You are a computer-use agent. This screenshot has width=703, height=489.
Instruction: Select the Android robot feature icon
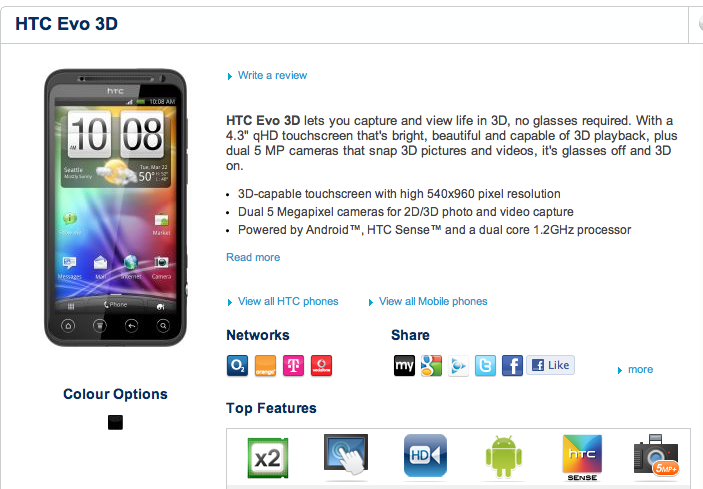tap(503, 457)
